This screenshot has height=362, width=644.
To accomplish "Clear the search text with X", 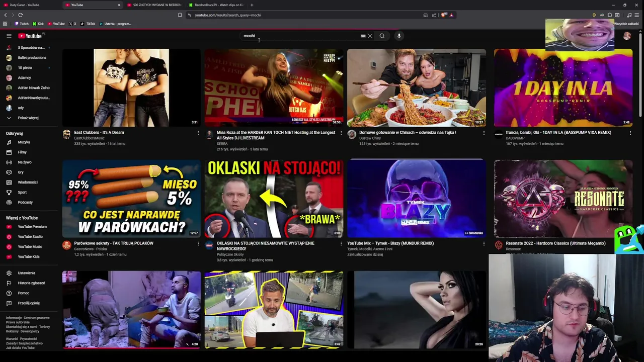I will point(370,36).
